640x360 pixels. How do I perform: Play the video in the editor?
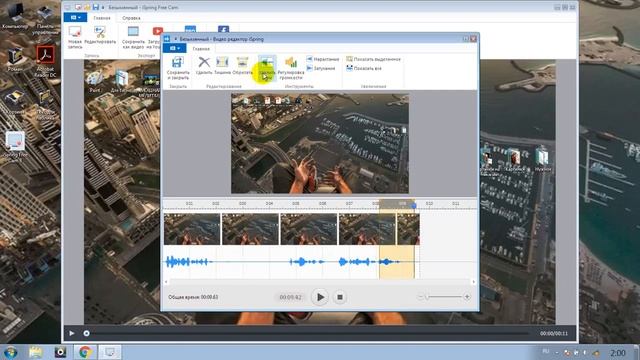(320, 297)
